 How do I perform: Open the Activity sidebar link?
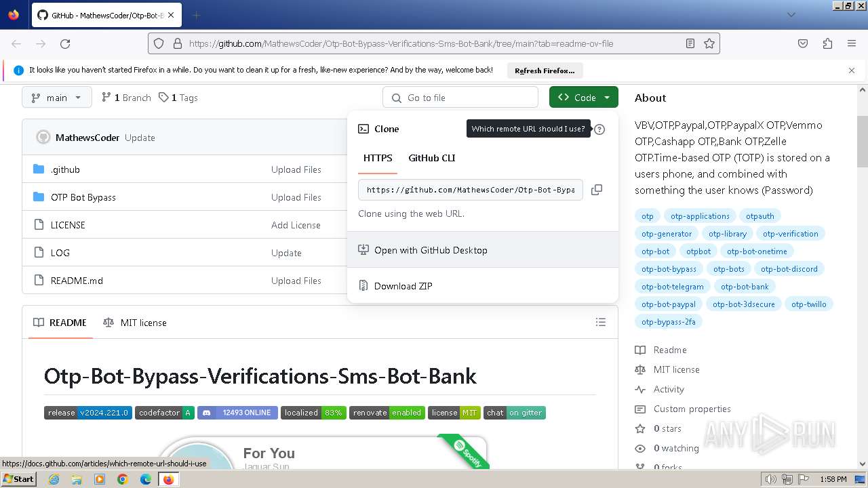pyautogui.click(x=660, y=389)
